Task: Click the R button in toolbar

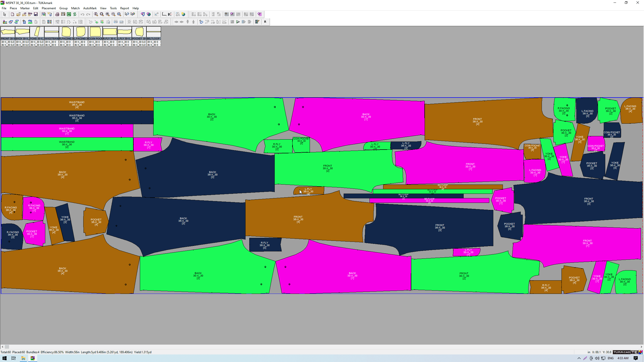Action: tap(265, 22)
